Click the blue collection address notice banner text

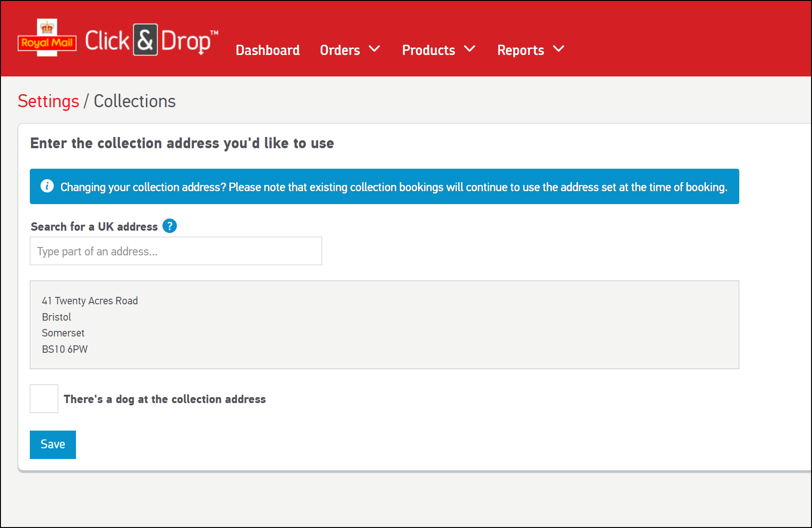pyautogui.click(x=393, y=187)
